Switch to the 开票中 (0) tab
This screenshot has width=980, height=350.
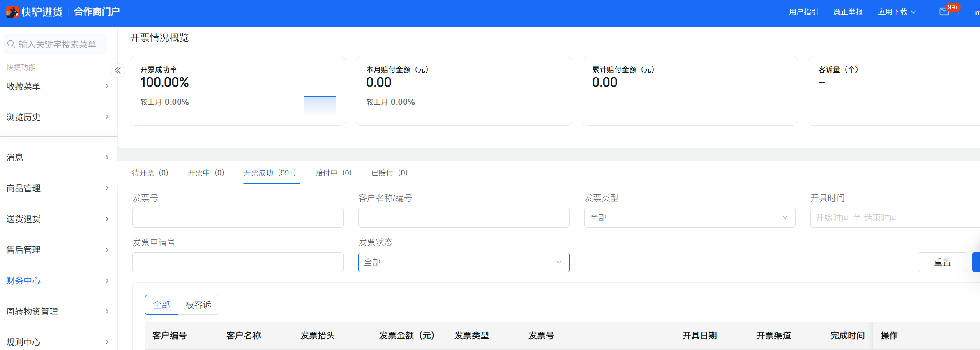pos(206,173)
